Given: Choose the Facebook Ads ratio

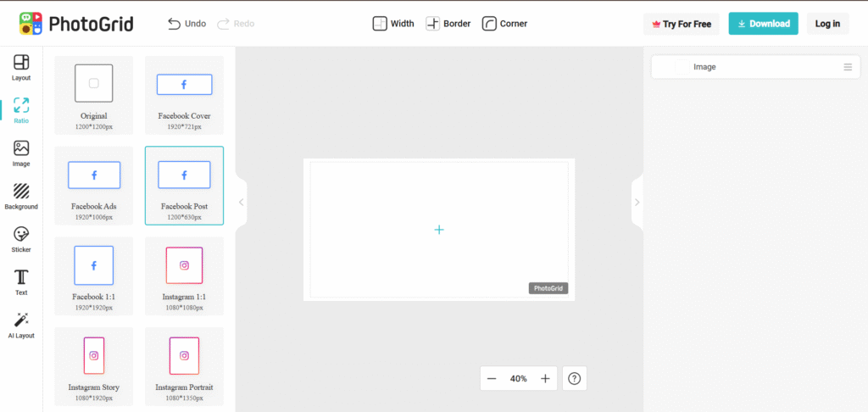Looking at the screenshot, I should [x=94, y=186].
